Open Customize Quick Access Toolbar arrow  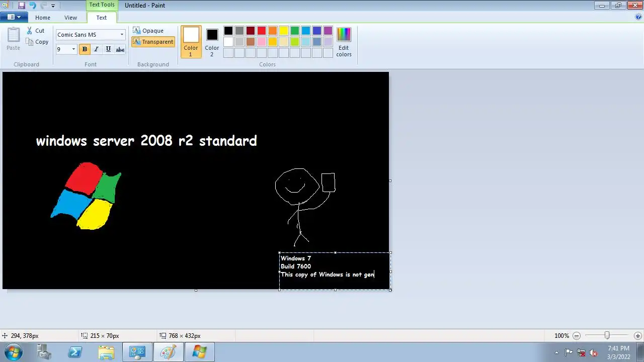53,6
